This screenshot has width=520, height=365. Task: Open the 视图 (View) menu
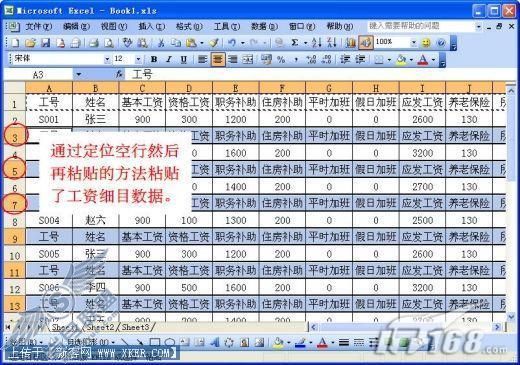point(114,26)
